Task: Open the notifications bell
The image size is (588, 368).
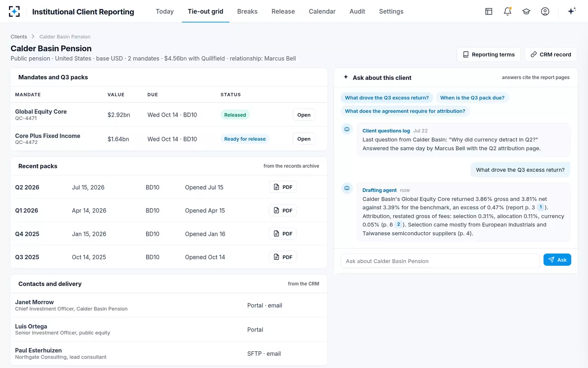Action: click(x=508, y=11)
